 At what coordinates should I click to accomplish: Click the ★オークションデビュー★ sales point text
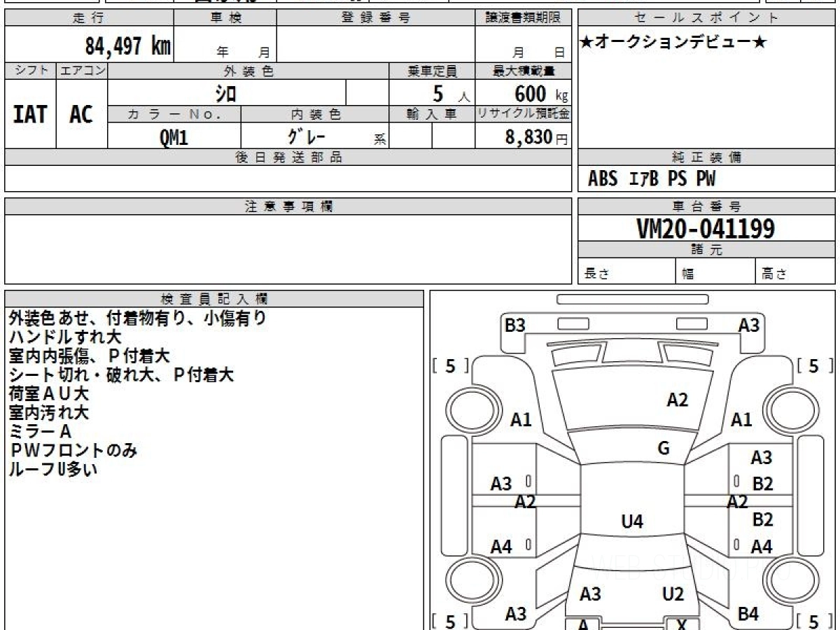click(673, 43)
